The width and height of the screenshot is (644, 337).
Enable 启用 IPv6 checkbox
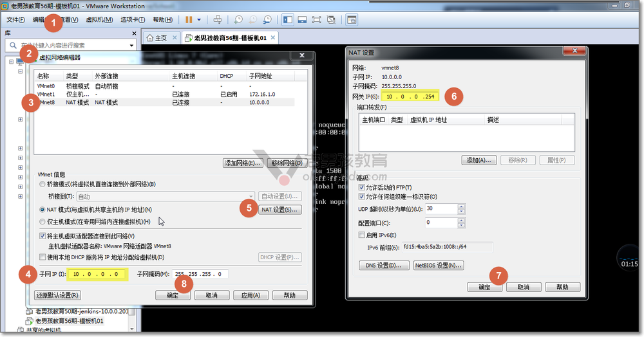[x=361, y=235]
